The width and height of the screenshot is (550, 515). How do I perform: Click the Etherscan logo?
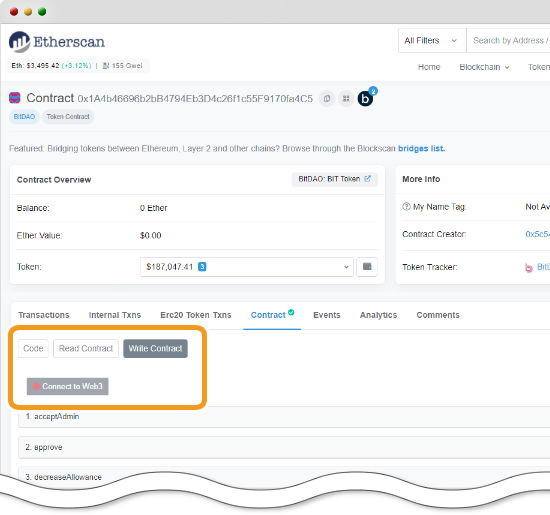click(x=57, y=42)
